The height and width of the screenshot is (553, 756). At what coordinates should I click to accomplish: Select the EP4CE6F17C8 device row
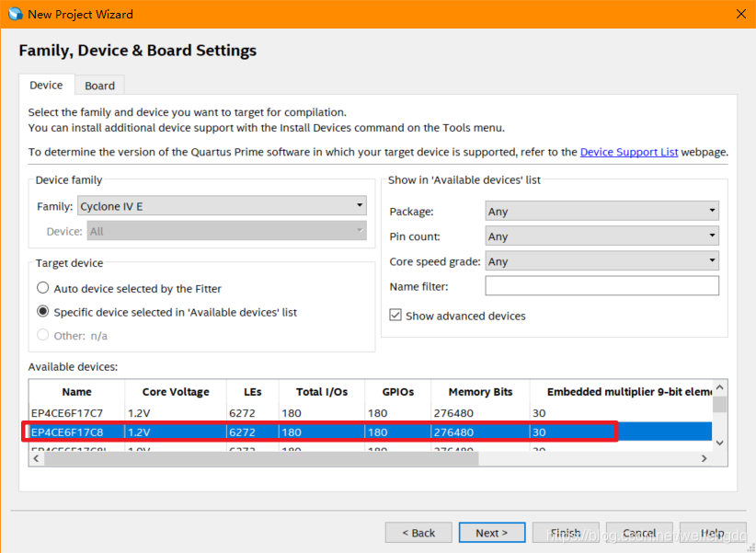[371, 432]
